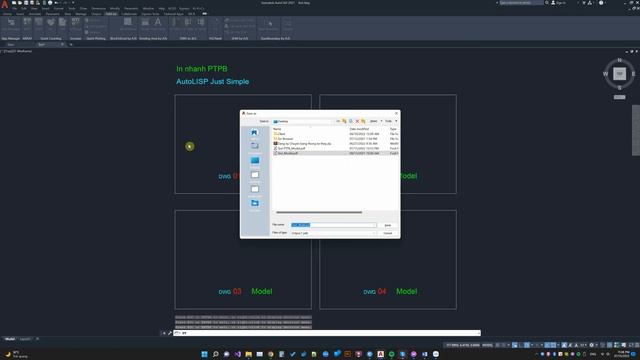Switch to the Layout1 tab
640x360 pixels.
click(25, 339)
